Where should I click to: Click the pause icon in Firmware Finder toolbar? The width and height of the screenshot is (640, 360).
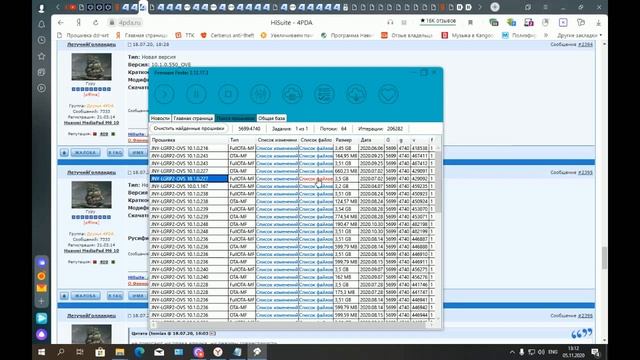click(x=196, y=94)
